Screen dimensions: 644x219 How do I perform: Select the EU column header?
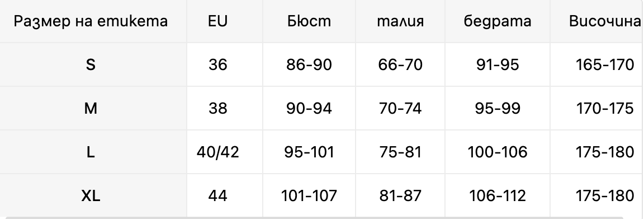pos(217,21)
